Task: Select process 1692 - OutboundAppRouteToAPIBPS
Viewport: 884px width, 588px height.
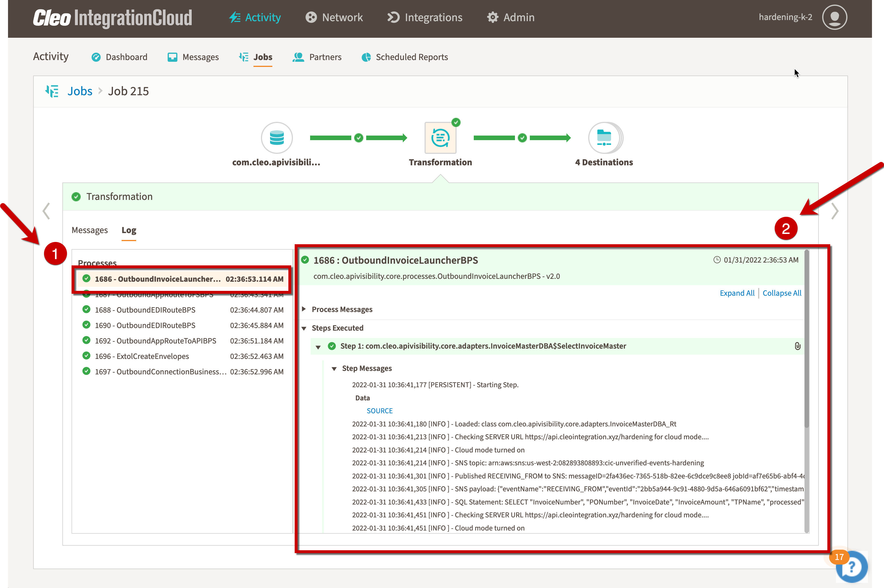Action: (x=183, y=341)
